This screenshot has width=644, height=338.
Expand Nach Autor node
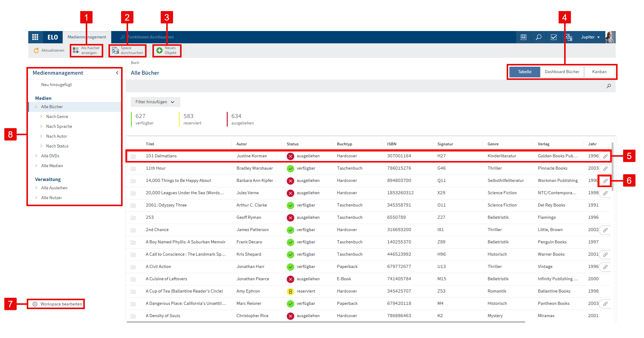tap(41, 136)
